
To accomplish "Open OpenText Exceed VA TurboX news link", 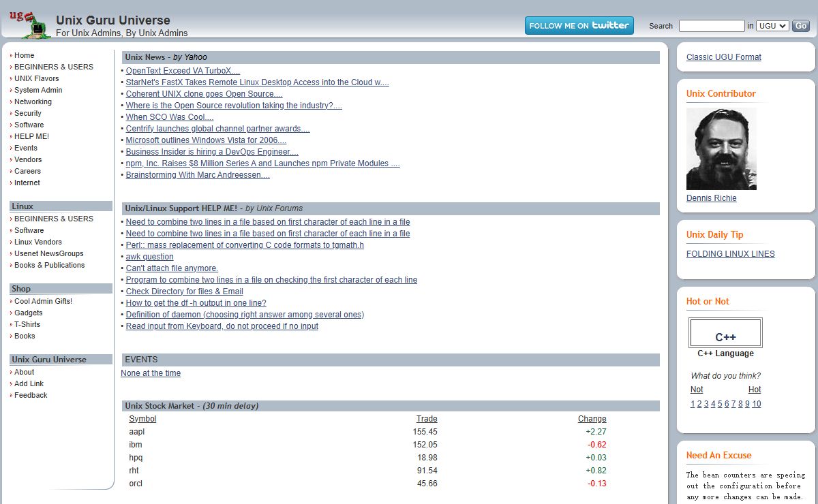I will pyautogui.click(x=183, y=71).
